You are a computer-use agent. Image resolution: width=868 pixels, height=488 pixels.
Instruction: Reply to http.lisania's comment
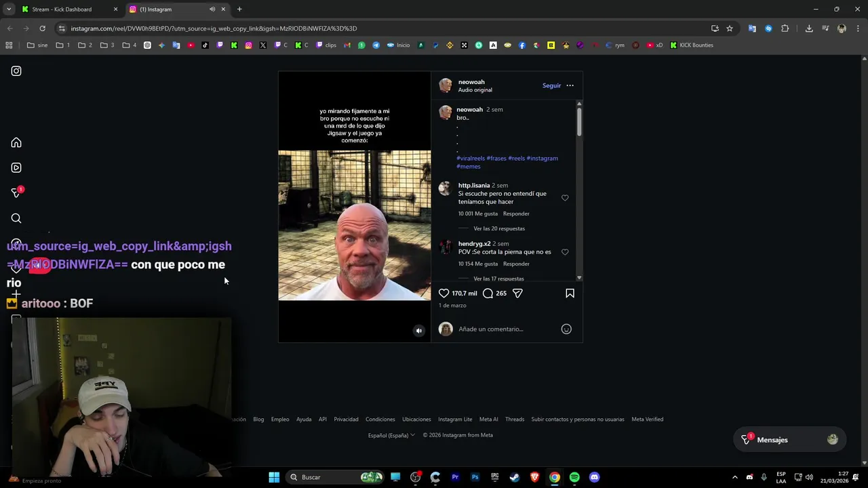(x=516, y=214)
